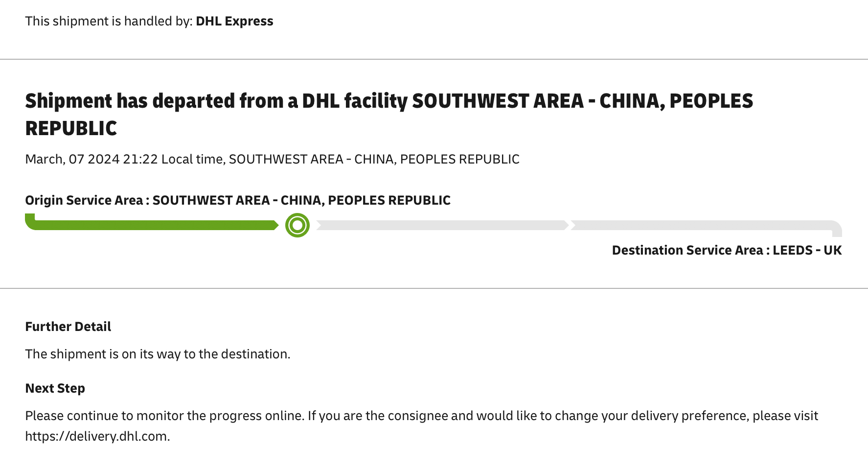Click 'This shipment is handled by' text
The height and width of the screenshot is (471, 868).
(x=109, y=21)
